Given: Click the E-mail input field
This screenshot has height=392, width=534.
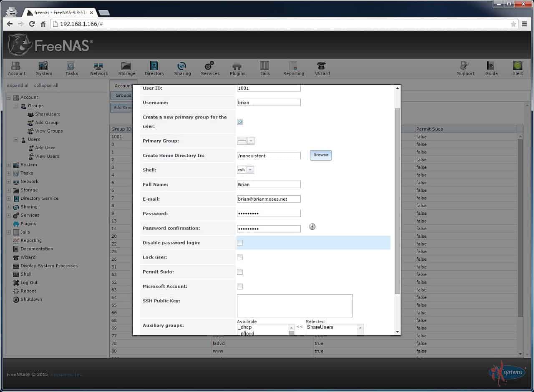Looking at the screenshot, I should coord(269,199).
